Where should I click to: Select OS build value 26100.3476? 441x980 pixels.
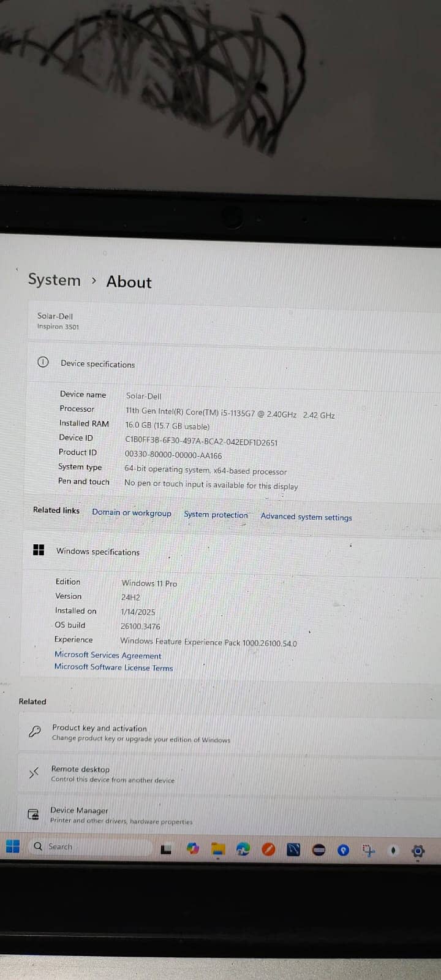[140, 626]
